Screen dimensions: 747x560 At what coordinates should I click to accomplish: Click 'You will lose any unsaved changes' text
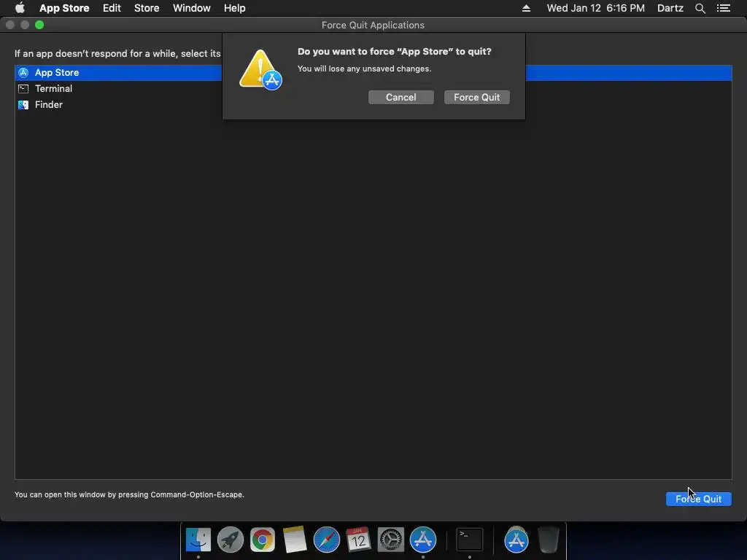365,69
